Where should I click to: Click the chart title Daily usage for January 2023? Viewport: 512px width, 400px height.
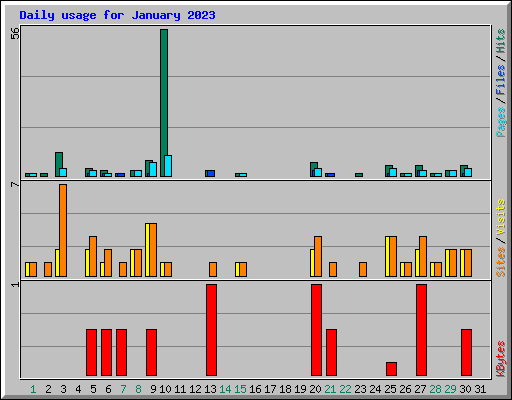pos(117,15)
